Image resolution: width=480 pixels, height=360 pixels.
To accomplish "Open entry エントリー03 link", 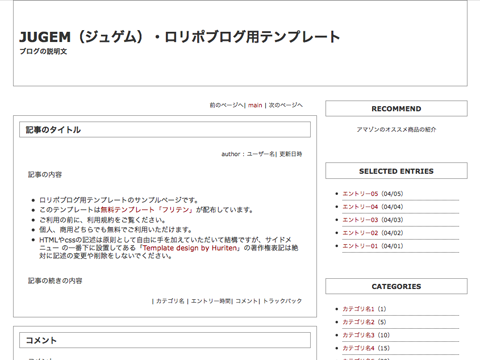I will tap(360, 220).
